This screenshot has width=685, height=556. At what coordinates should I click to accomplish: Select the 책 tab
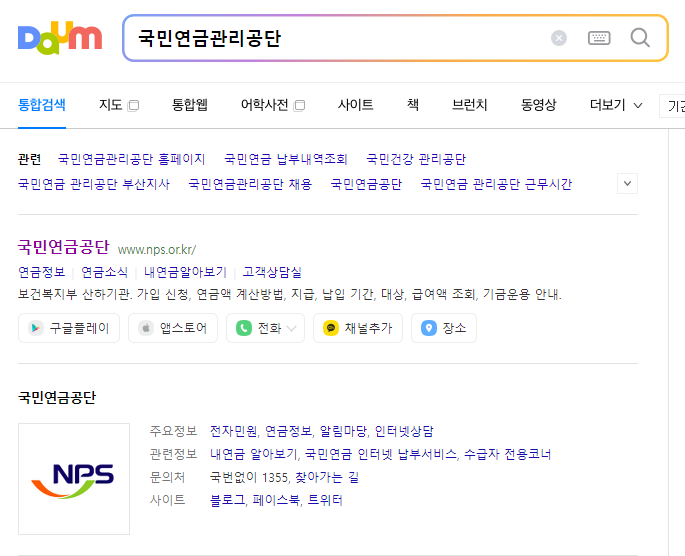[413, 105]
